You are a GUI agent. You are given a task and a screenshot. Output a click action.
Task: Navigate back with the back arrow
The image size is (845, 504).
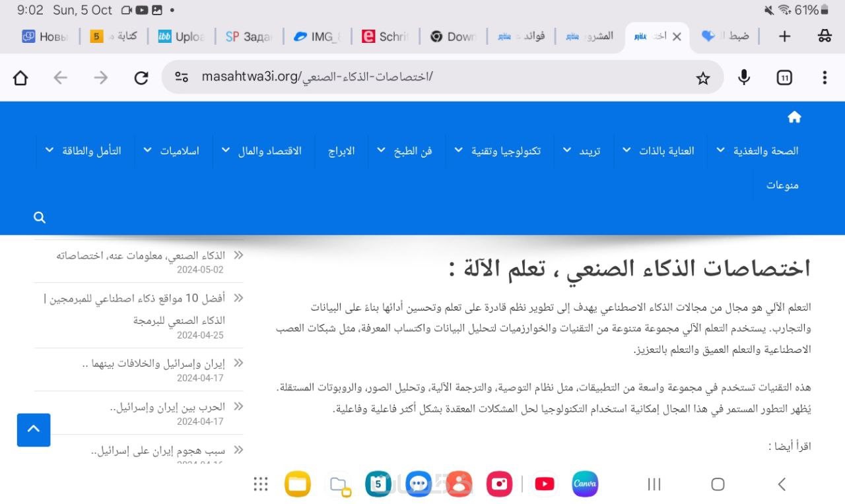tap(60, 78)
